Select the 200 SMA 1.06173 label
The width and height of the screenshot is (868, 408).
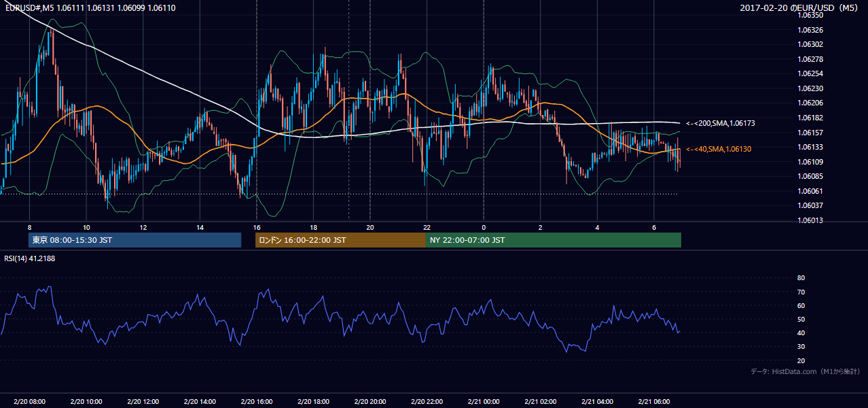(721, 123)
